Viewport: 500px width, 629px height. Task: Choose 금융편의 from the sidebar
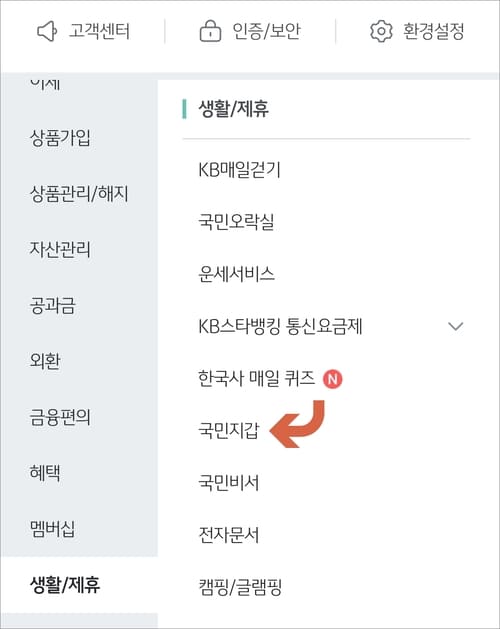click(60, 417)
